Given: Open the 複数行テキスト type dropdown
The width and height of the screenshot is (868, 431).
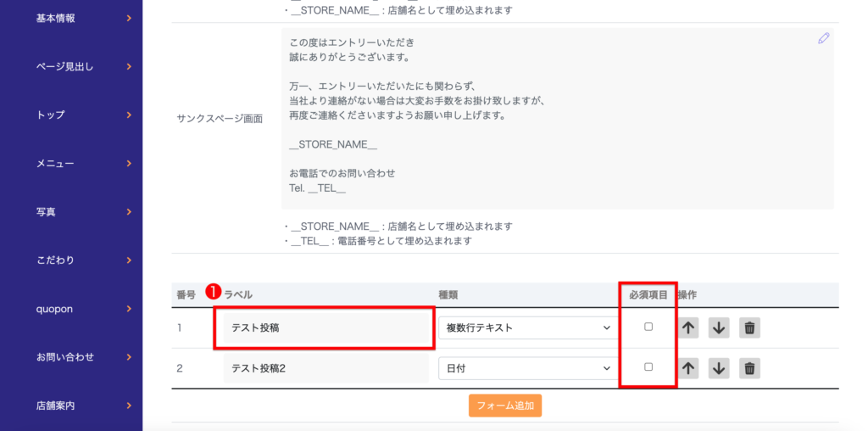Looking at the screenshot, I should pyautogui.click(x=527, y=327).
